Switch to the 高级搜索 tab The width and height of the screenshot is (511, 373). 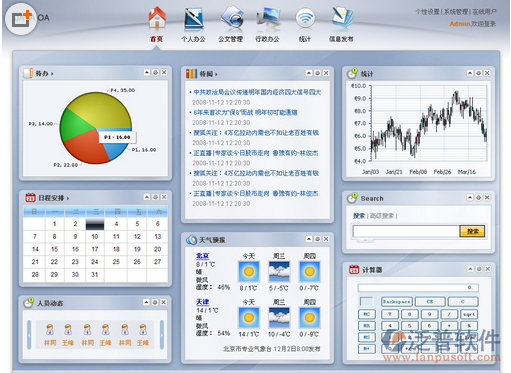pyautogui.click(x=382, y=216)
